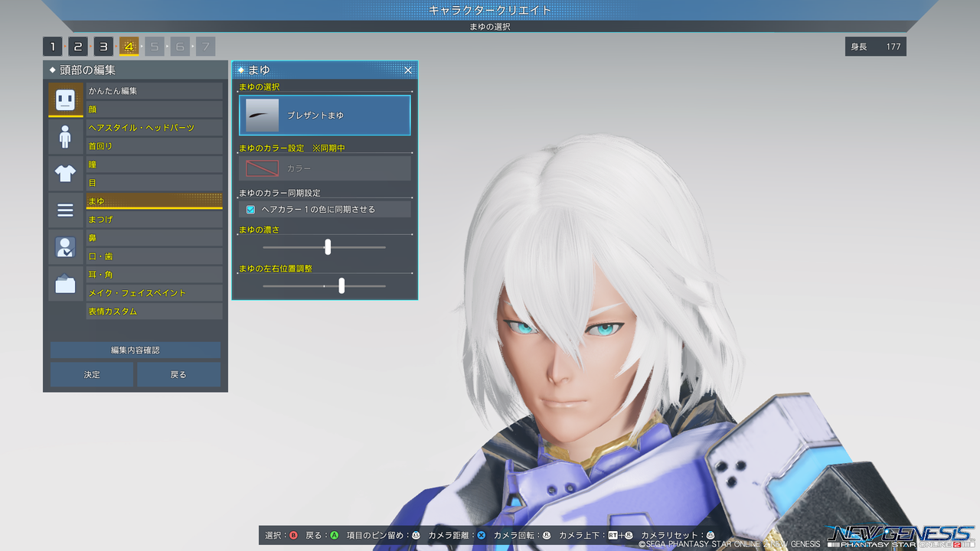The height and width of the screenshot is (551, 980).
Task: Open メイク・フェイスペイント menu item
Action: pos(154,293)
